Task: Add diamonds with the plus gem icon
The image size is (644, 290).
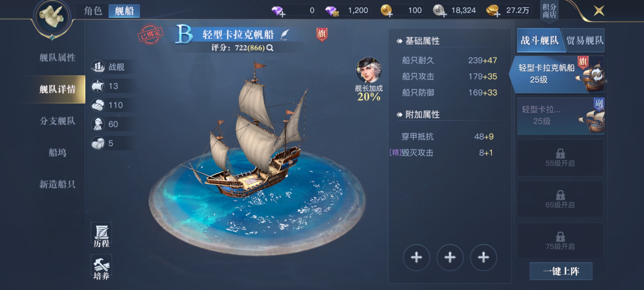Action: click(x=278, y=11)
